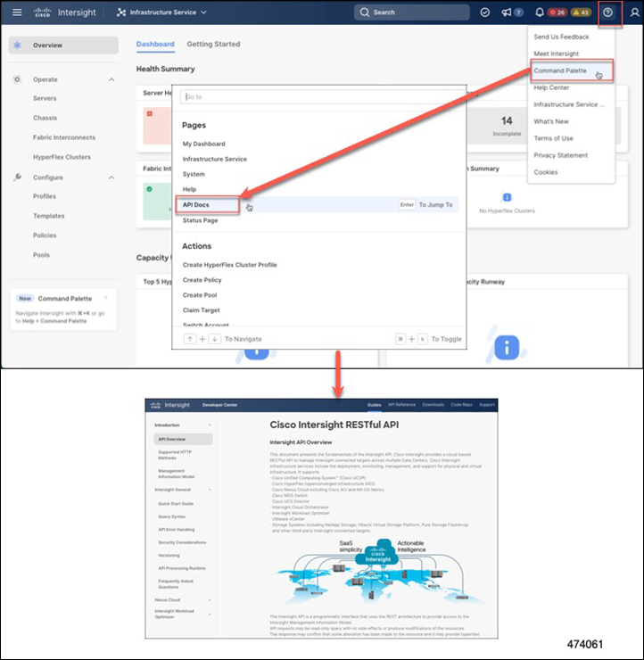Screen dimensions: 644x660
Task: Dismiss the New Command Palette tip
Action: coord(105,298)
